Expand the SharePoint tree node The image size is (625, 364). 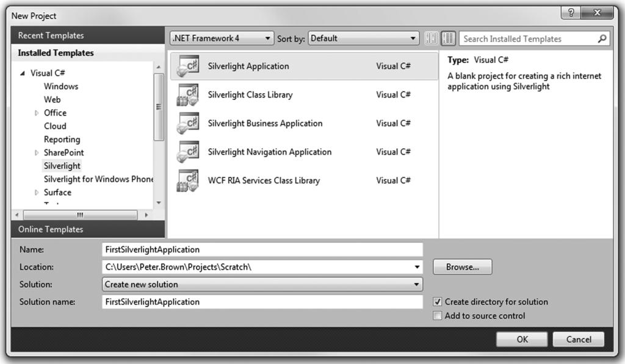36,152
